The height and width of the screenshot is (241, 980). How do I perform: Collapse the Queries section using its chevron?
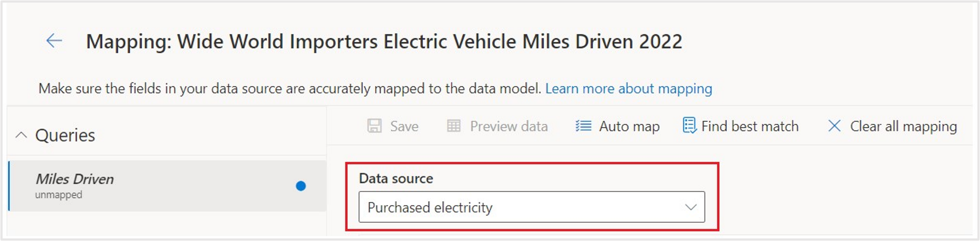pos(21,136)
